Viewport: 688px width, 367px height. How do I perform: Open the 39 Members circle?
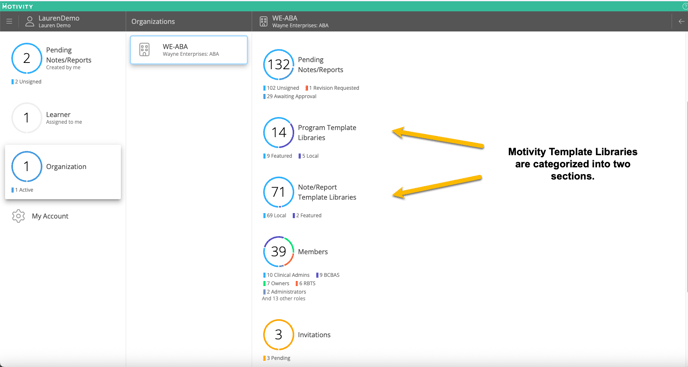278,252
